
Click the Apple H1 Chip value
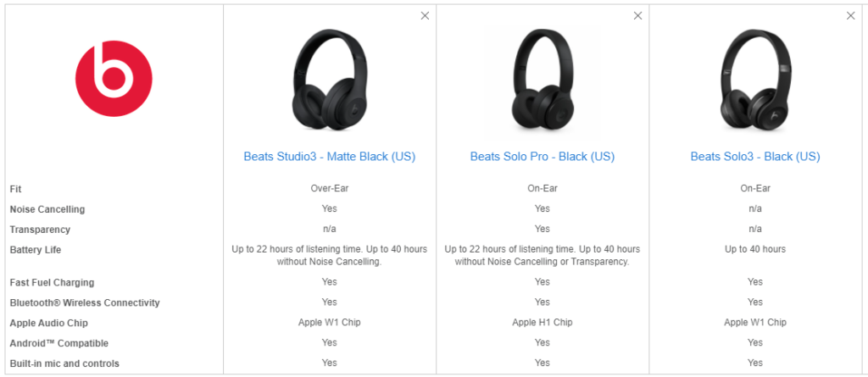[542, 322]
